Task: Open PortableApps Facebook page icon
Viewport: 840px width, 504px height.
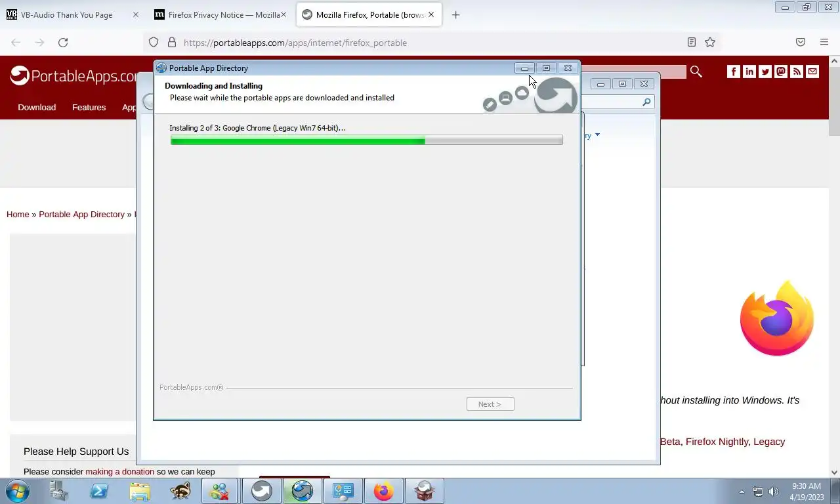Action: 734,72
